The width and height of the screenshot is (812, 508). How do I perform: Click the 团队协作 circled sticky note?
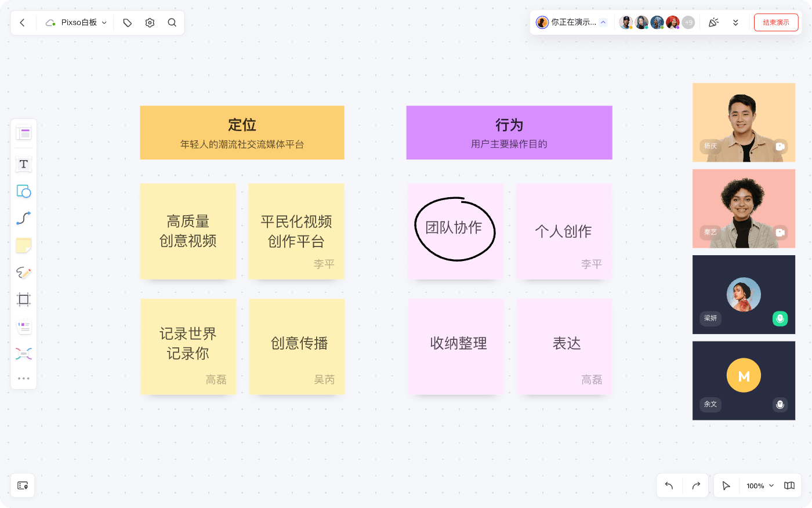tap(455, 231)
